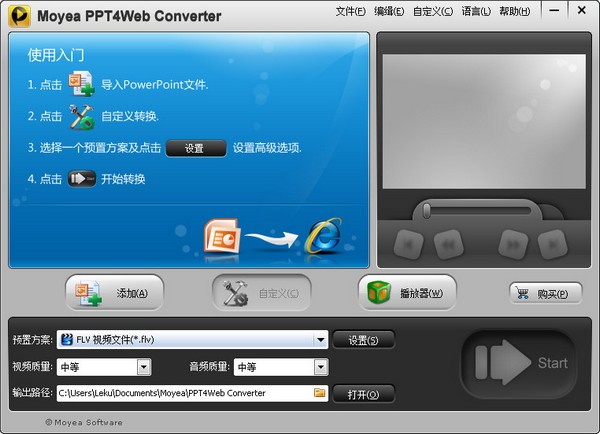Click the skip to first slide control
The width and height of the screenshot is (600, 434).
tap(408, 245)
